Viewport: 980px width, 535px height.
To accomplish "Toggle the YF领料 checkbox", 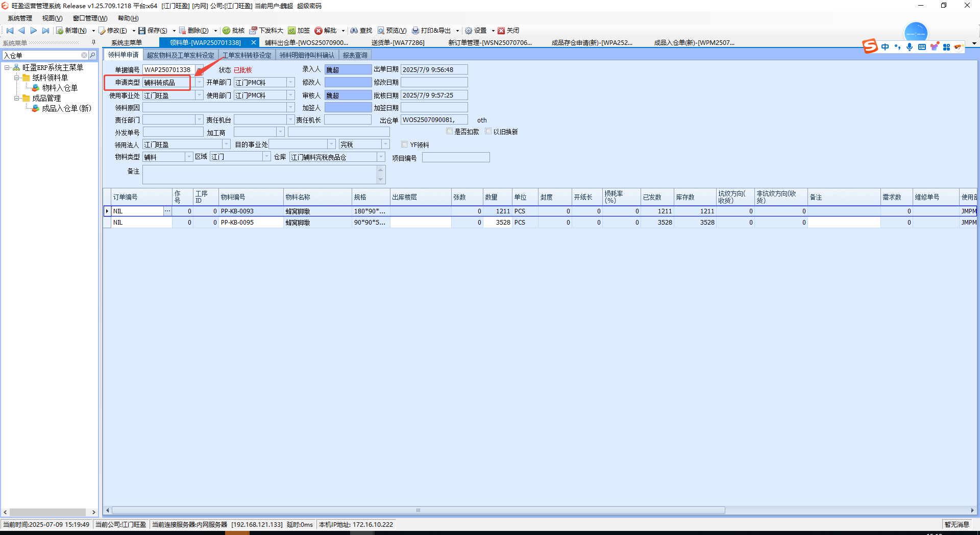I will click(x=405, y=144).
